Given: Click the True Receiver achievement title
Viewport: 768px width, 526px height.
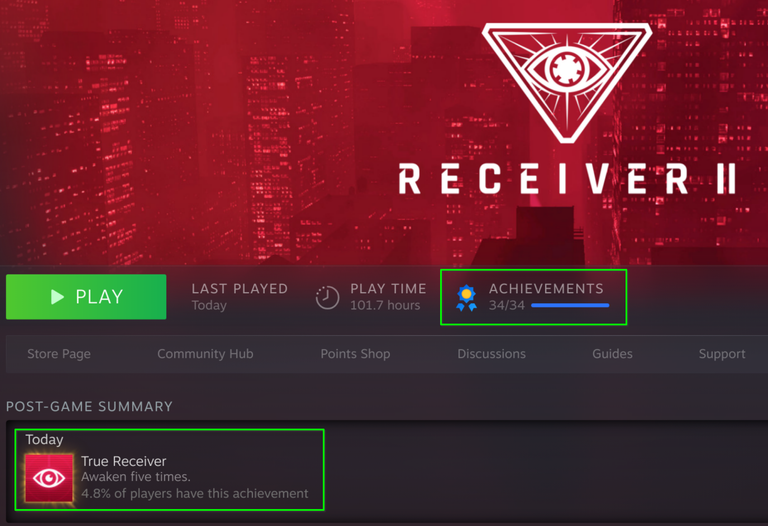Looking at the screenshot, I should [x=123, y=461].
